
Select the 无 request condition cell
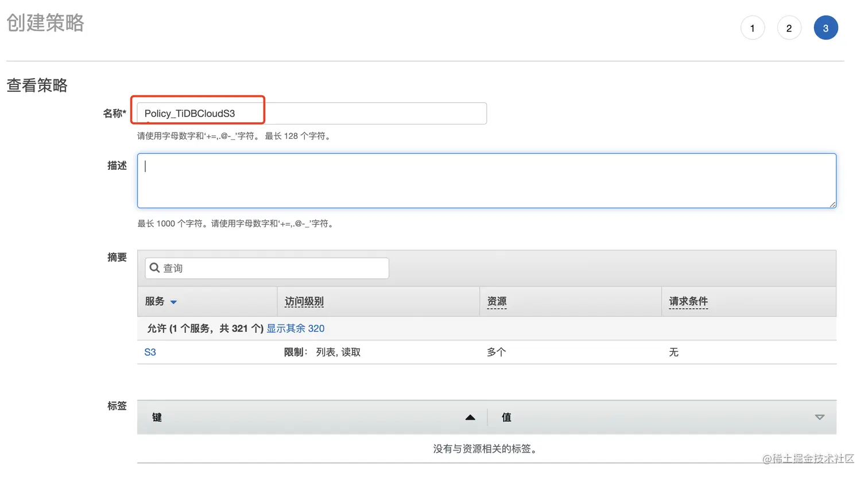pos(673,352)
